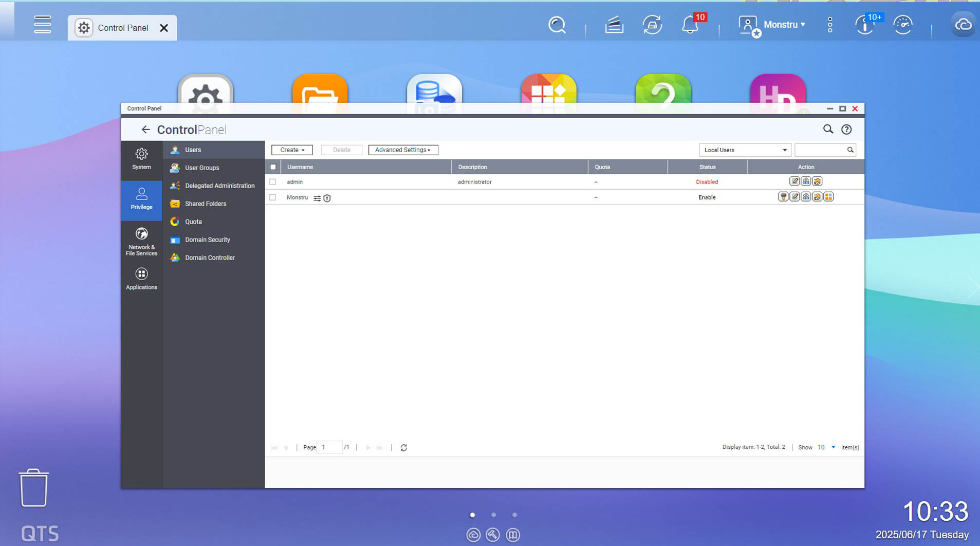Click the myQNAPcloud icon at desktop bottom
This screenshot has width=980, height=546.
[473, 535]
